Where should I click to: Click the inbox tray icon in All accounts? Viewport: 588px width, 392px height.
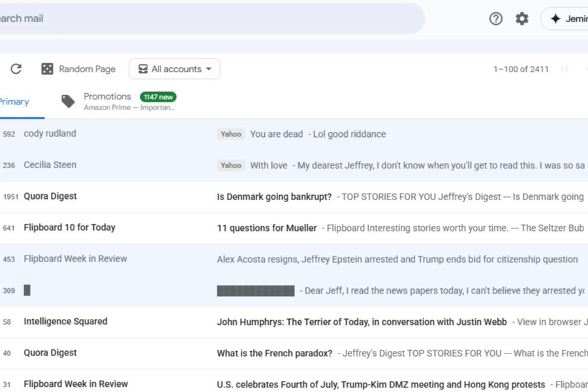click(x=142, y=69)
